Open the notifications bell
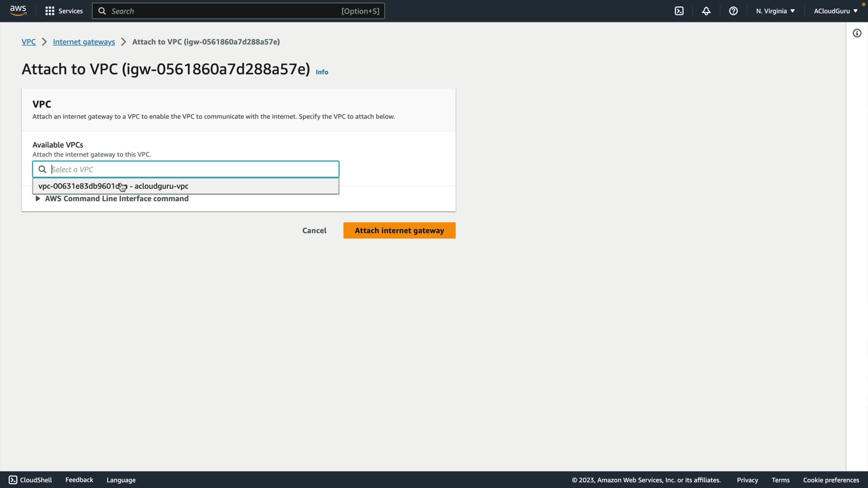 pos(706,11)
